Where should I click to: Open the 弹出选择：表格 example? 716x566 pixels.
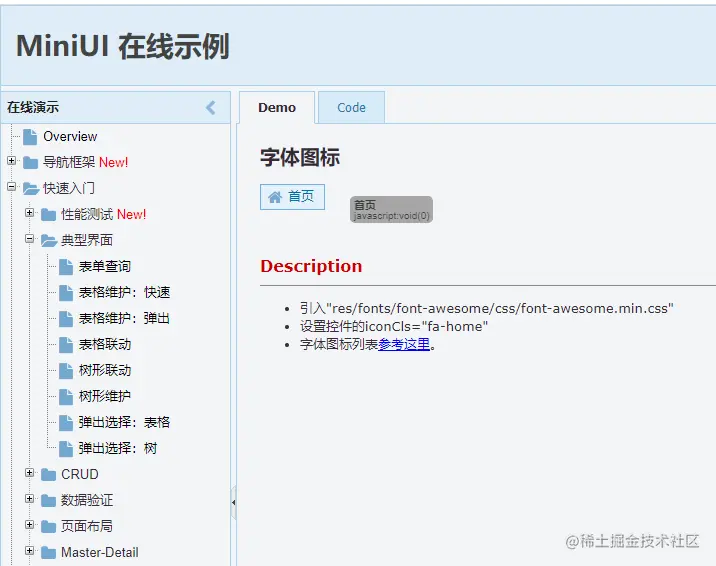(124, 423)
